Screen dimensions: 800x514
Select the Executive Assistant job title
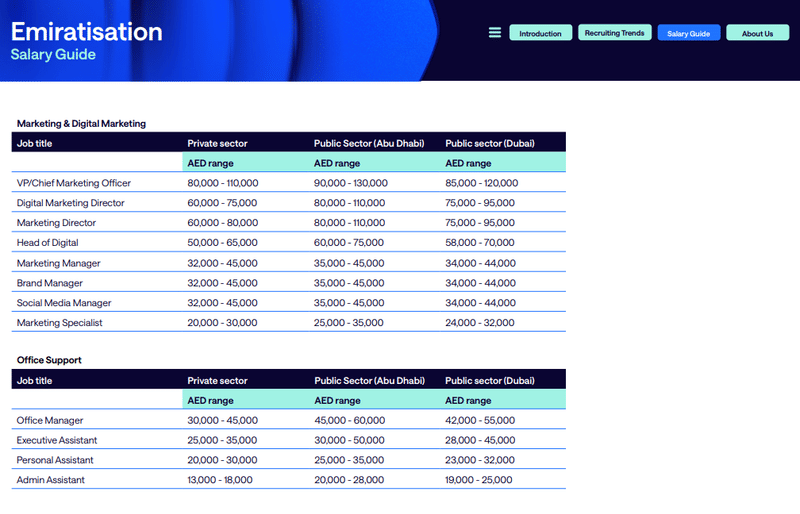58,440
